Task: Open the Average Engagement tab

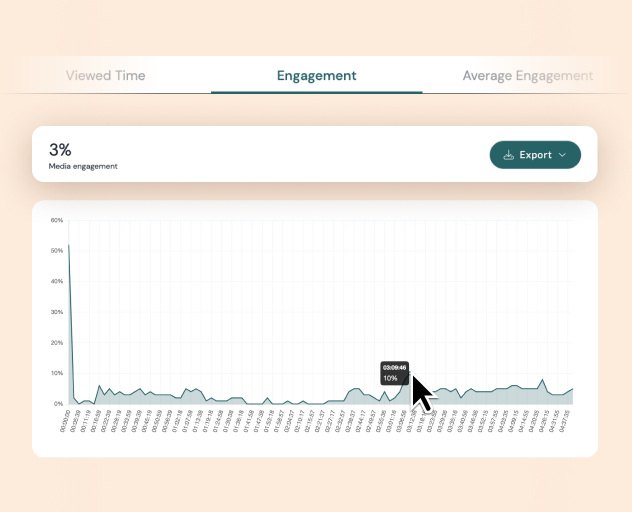Action: click(527, 75)
